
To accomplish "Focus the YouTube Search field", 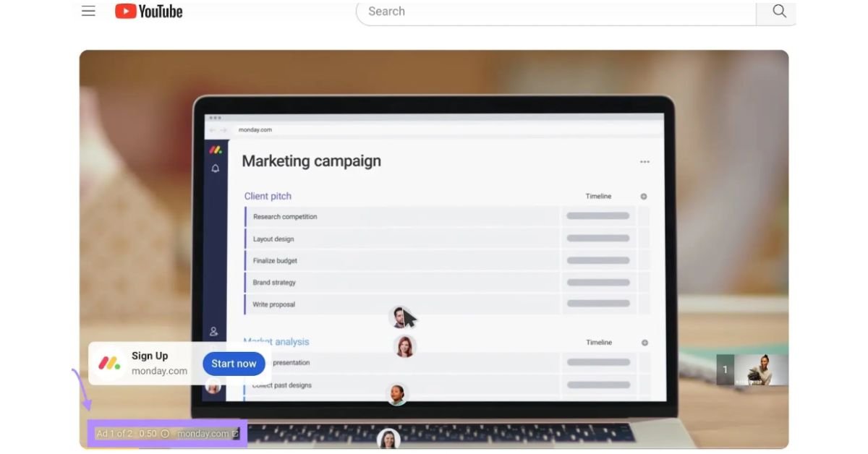I will coord(556,12).
